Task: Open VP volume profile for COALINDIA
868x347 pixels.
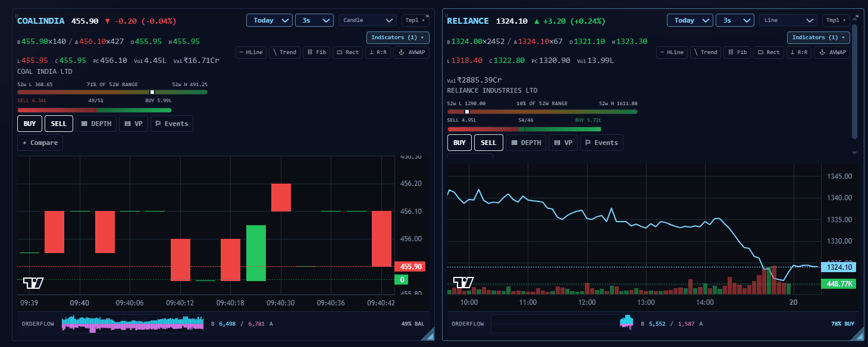Action: (x=133, y=124)
